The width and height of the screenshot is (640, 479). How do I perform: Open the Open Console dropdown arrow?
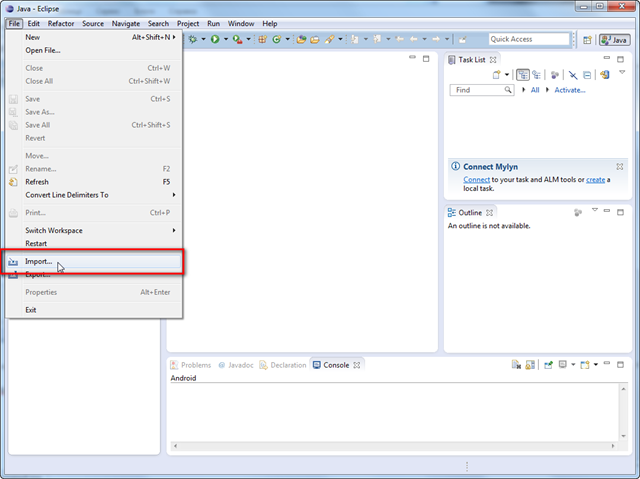click(596, 364)
